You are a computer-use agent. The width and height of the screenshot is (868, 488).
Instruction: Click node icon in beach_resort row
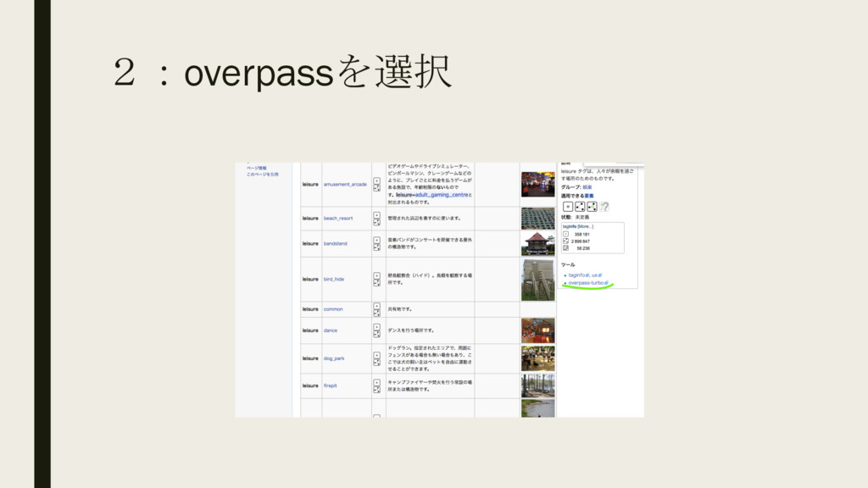coord(376,215)
